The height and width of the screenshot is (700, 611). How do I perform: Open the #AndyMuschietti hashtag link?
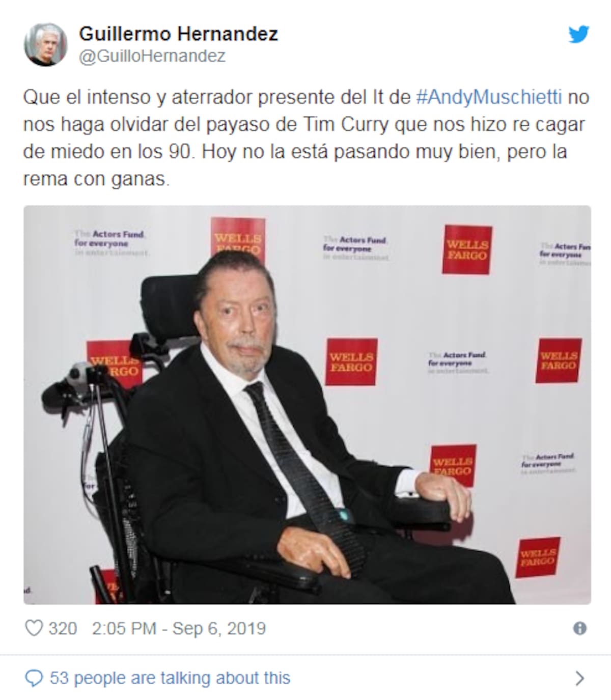[x=489, y=97]
